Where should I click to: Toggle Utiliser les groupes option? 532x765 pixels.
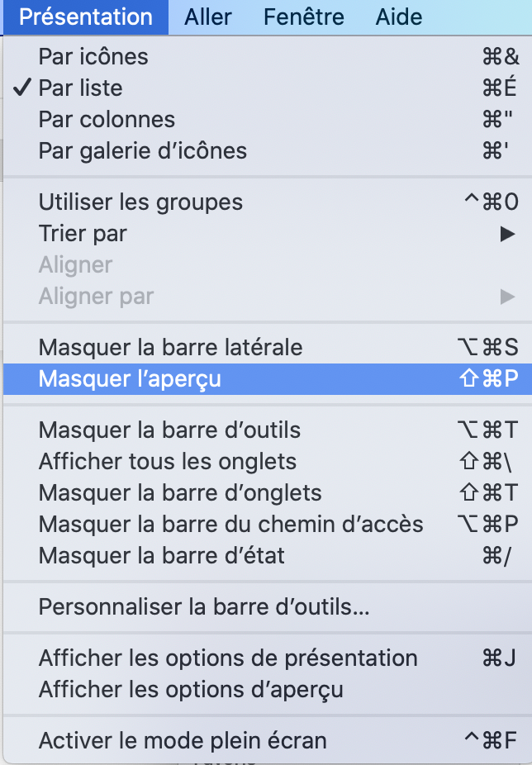click(140, 202)
